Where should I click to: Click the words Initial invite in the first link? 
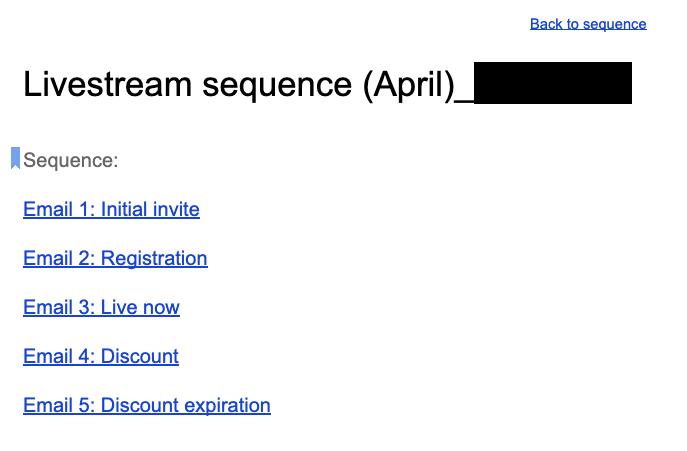coord(150,209)
